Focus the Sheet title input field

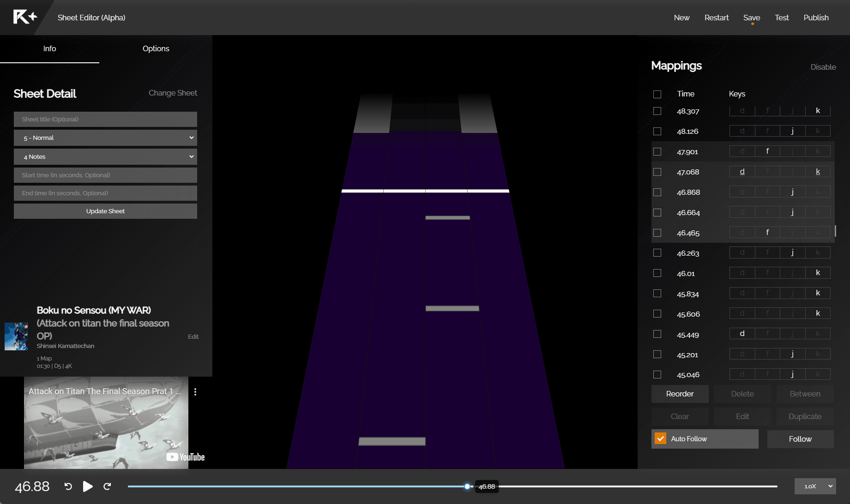point(105,119)
